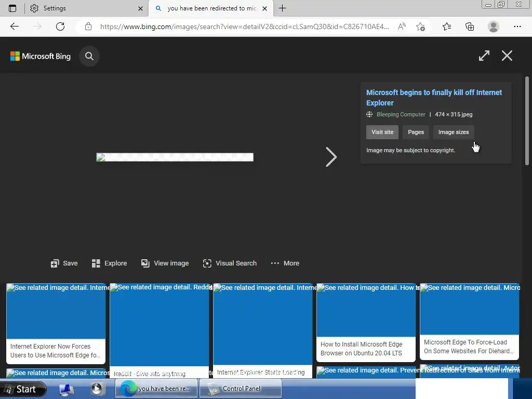The image size is (532, 399).
Task: Add this page to favorites
Action: click(x=420, y=26)
